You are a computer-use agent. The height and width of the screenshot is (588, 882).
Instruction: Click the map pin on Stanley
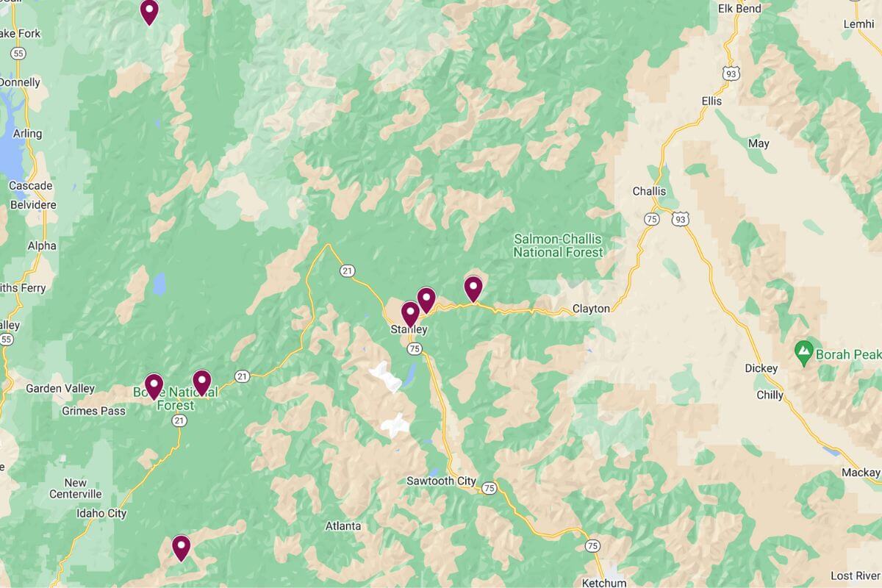(x=410, y=314)
